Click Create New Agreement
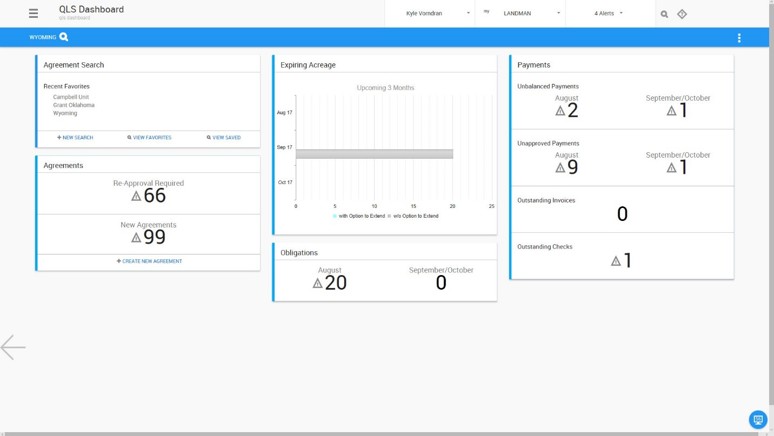Image resolution: width=774 pixels, height=436 pixels. point(149,261)
